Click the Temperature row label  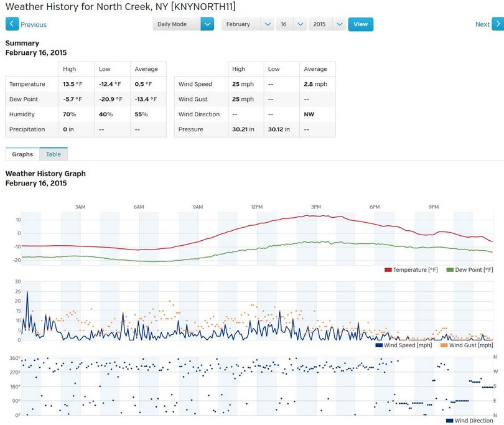click(27, 84)
